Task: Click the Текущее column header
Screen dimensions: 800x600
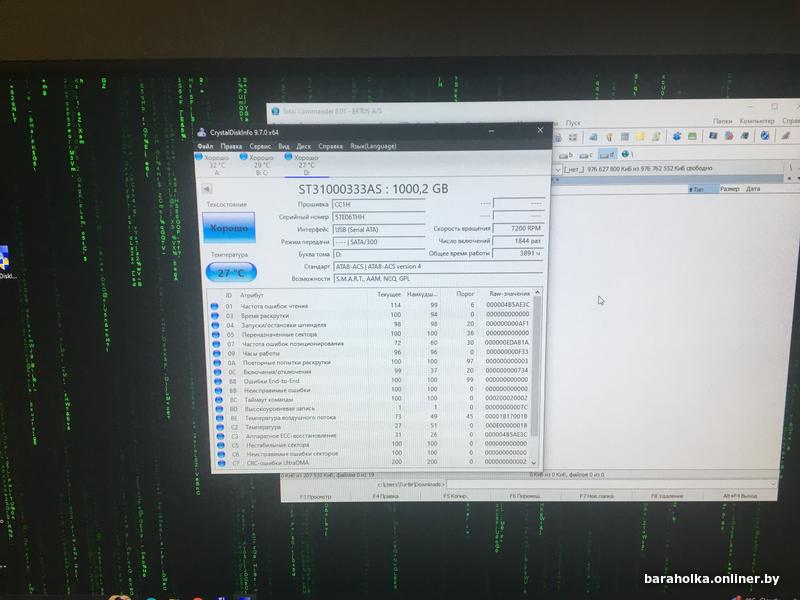Action: [389, 294]
